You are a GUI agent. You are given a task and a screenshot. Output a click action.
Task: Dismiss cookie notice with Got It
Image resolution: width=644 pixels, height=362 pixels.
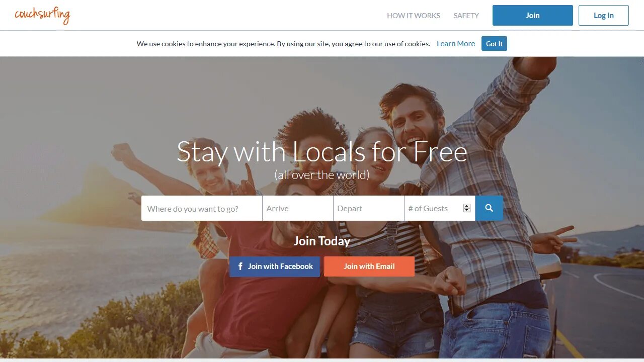click(x=494, y=44)
